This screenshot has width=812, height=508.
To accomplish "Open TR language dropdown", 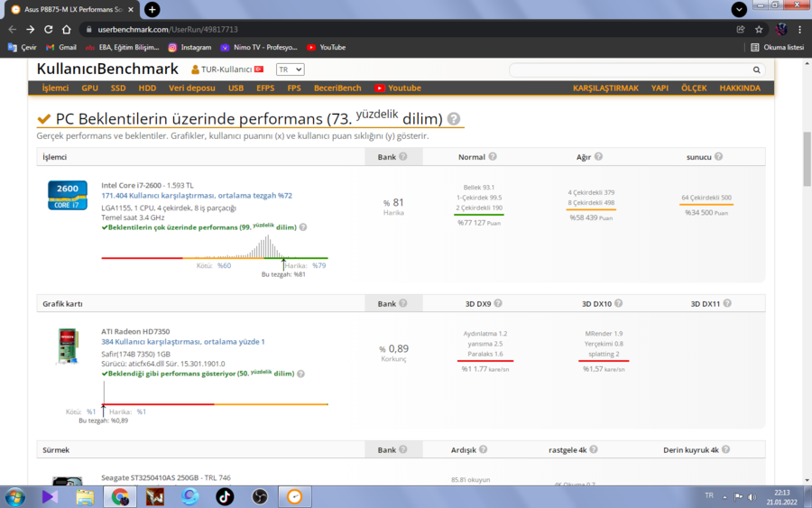I will [290, 69].
